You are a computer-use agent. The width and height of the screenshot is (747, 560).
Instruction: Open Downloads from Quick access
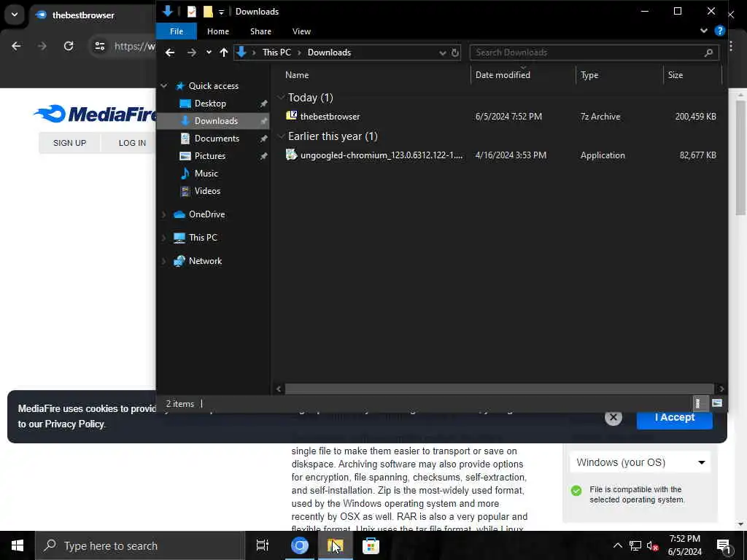(216, 121)
